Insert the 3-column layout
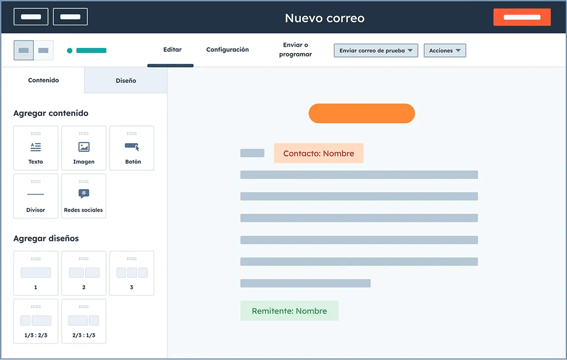The height and width of the screenshot is (360, 567). 132,273
